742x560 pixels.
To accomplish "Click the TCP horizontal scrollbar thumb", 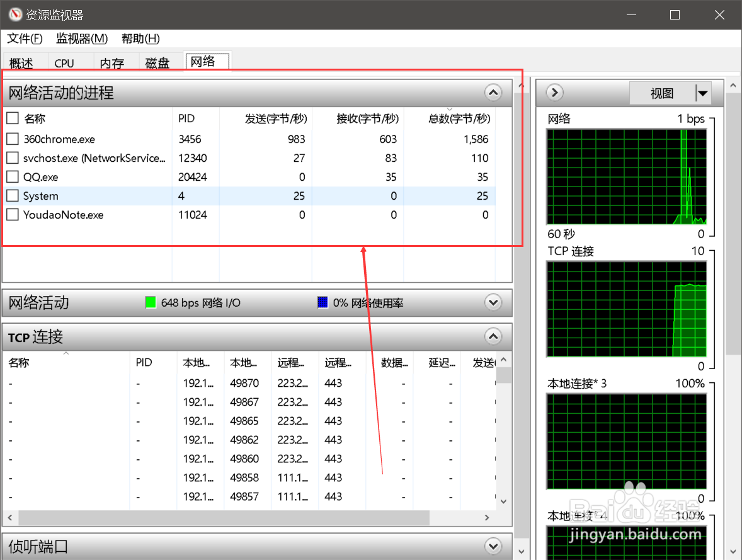I will point(224,518).
